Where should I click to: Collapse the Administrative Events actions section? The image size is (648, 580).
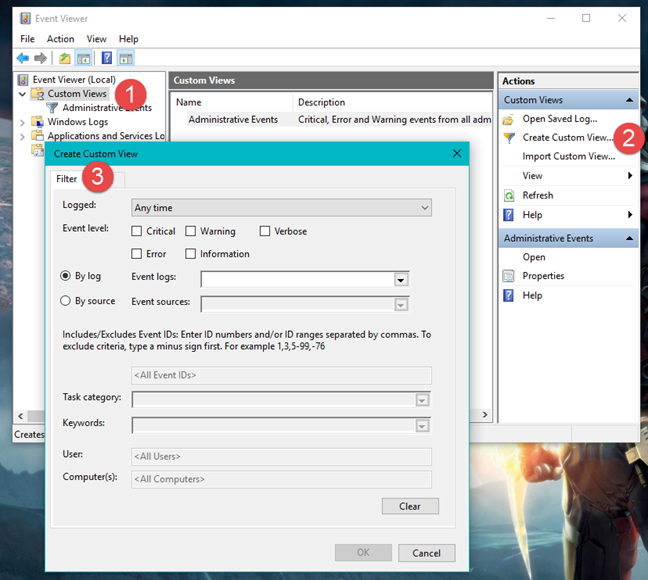(629, 239)
